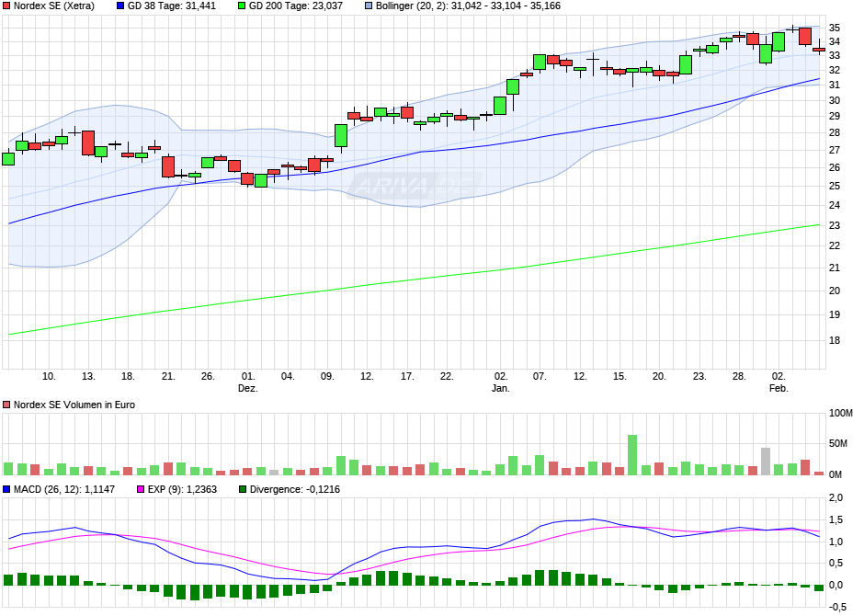Click the '20.' date axis label

pyautogui.click(x=659, y=376)
